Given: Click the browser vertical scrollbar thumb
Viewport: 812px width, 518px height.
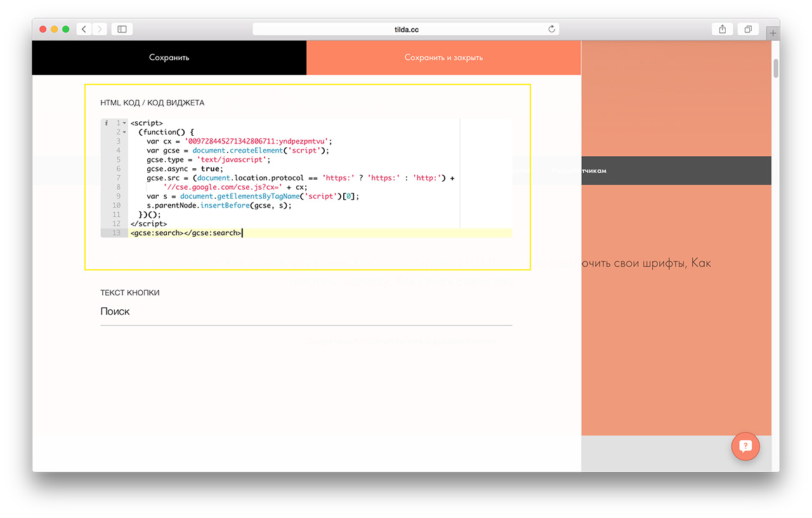Looking at the screenshot, I should (x=776, y=68).
